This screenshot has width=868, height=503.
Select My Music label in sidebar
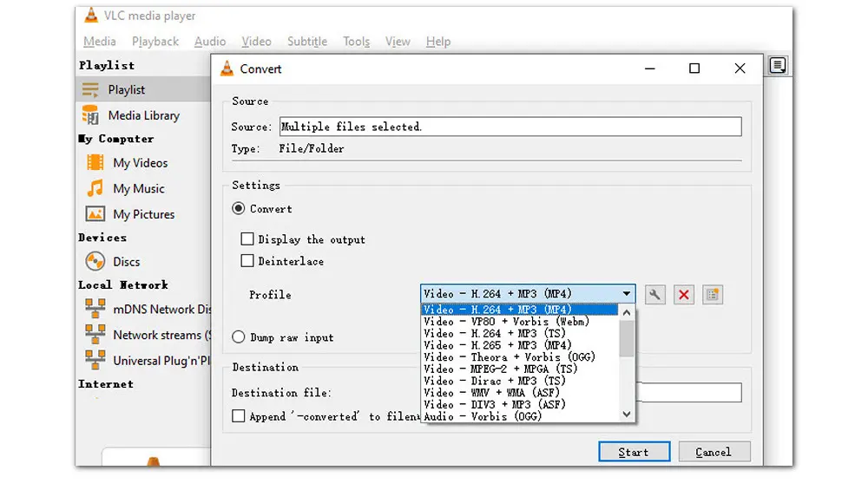coord(138,189)
